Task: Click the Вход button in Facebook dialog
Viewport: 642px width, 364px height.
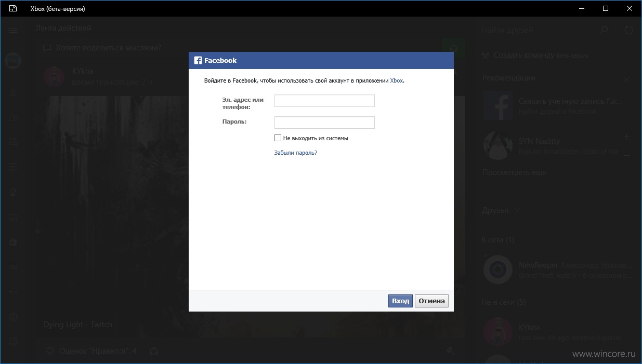Action: (400, 301)
